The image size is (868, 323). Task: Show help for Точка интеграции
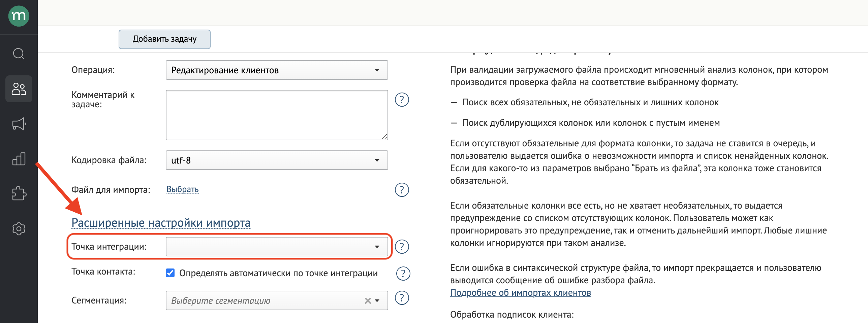click(x=402, y=247)
